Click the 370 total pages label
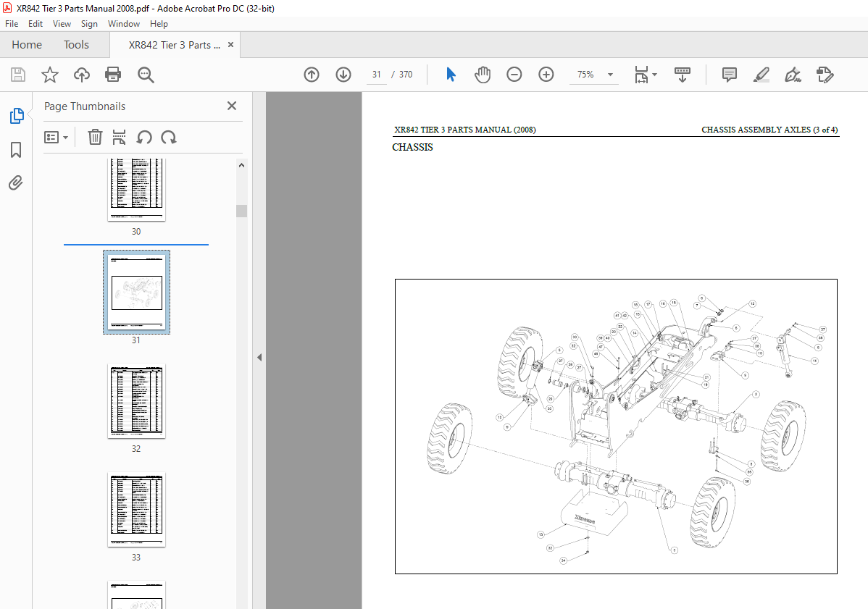Viewport: 868px width, 609px height. (x=406, y=75)
